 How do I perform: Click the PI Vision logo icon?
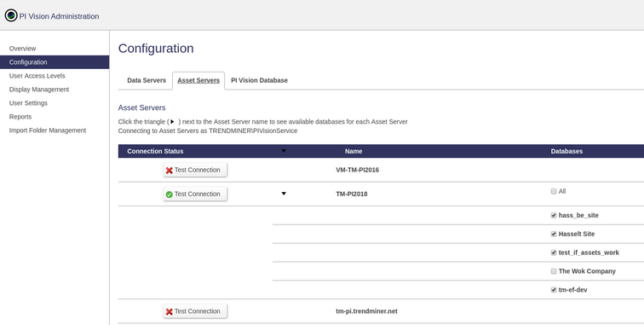[11, 15]
